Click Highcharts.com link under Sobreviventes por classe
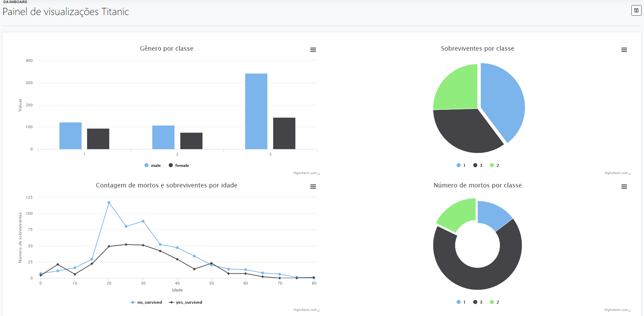Viewport: 644px width, 316px height. tap(616, 173)
